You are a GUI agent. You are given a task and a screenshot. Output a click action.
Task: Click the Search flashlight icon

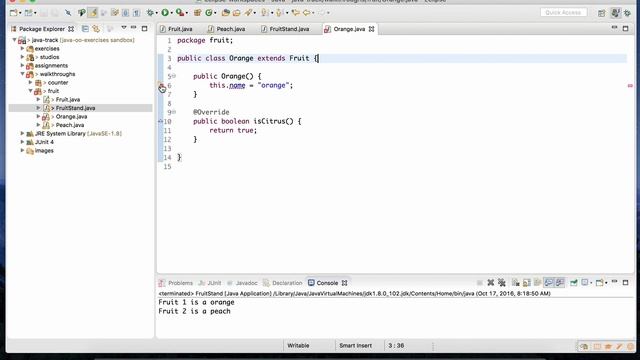[x=248, y=13]
